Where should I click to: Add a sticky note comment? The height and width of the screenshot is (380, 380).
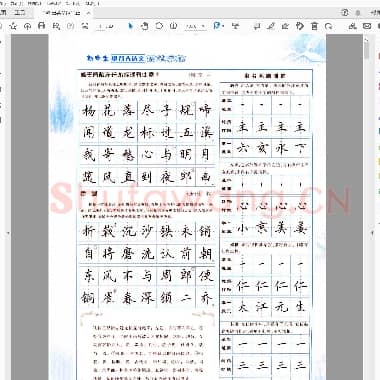click(257, 26)
